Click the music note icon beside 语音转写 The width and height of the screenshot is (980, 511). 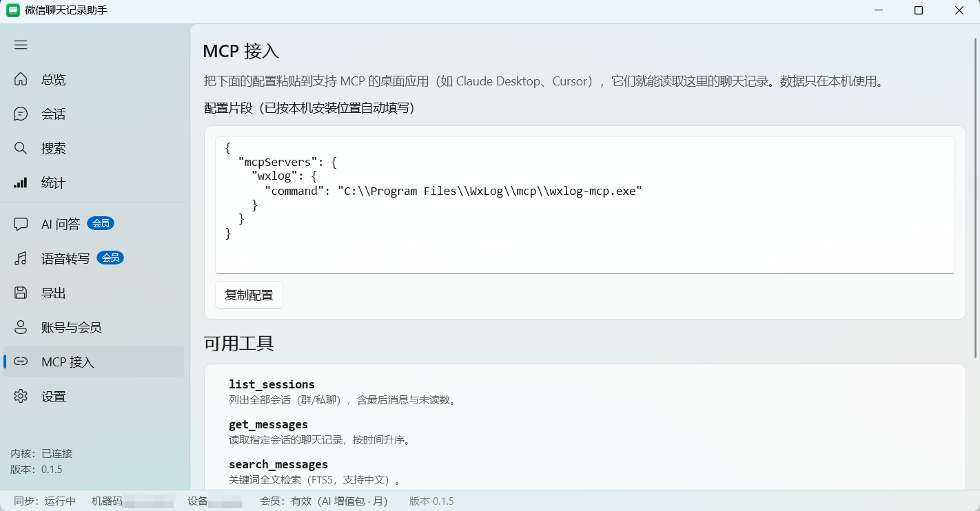point(21,258)
